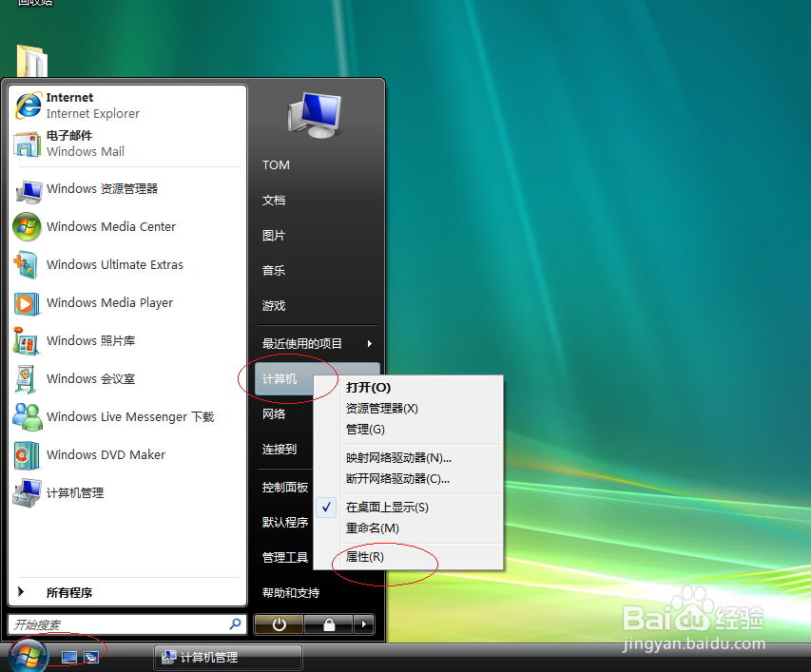
Task: Open 帮助和支持 link
Action: 291,592
